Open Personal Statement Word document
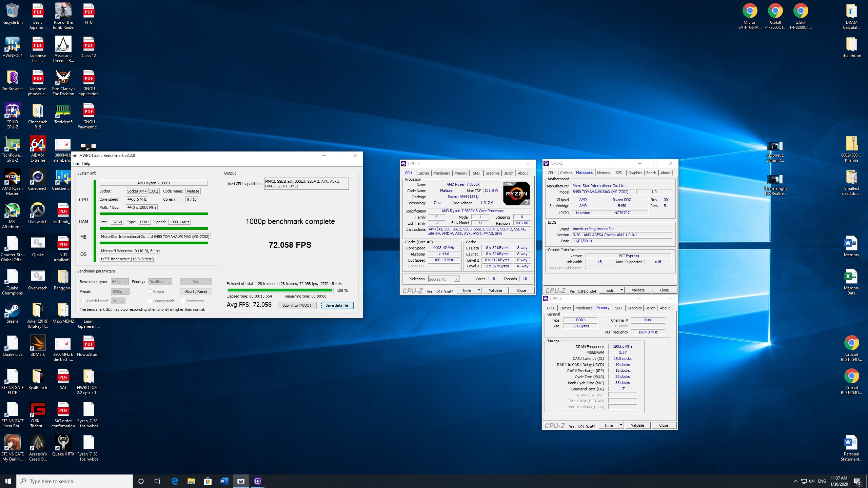This screenshot has width=868, height=488. click(x=851, y=448)
